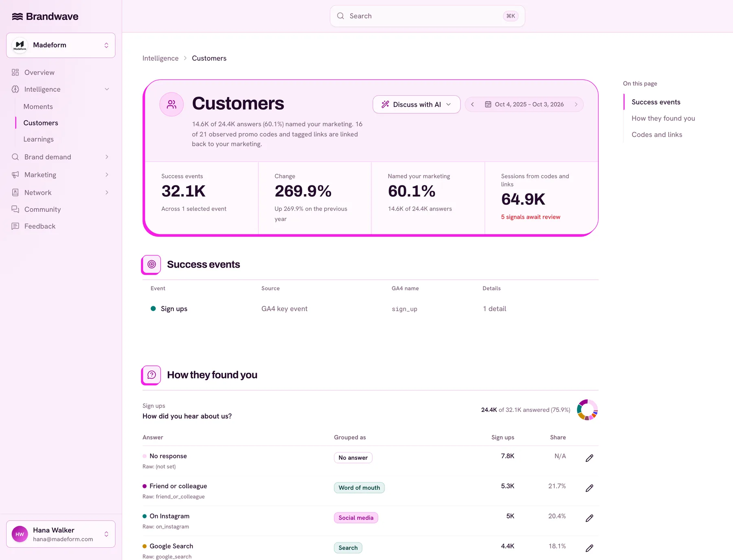Go to previous date range

[472, 105]
